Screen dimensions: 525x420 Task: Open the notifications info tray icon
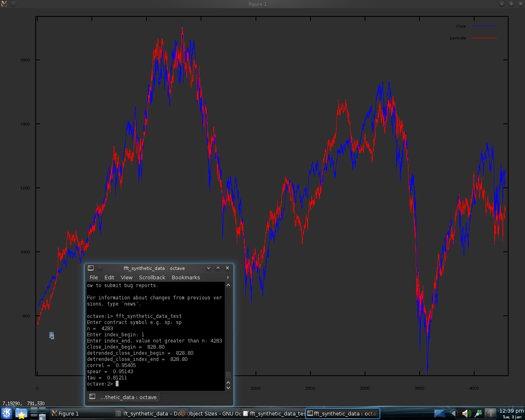click(x=491, y=413)
